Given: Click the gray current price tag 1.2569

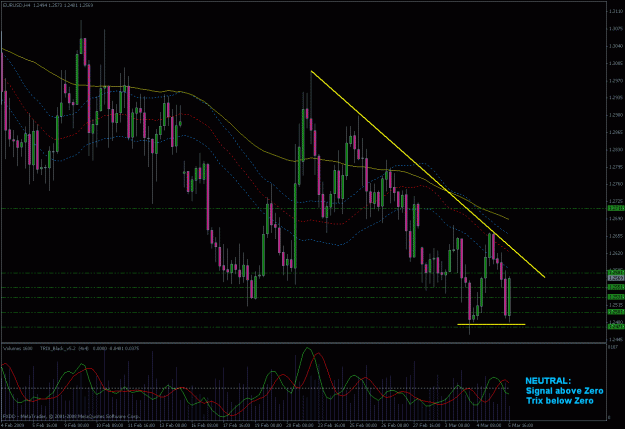Looking at the screenshot, I should 616,278.
